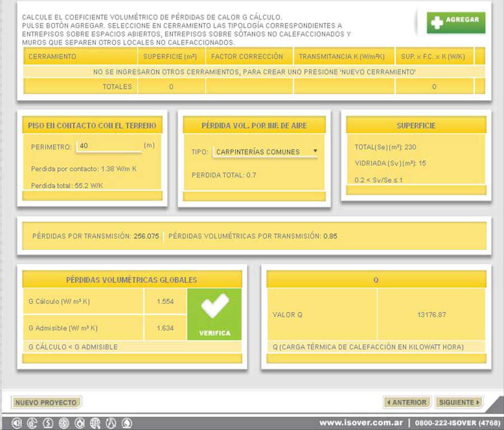
Task: Open the www.isover.com.ar link
Action: (x=361, y=423)
